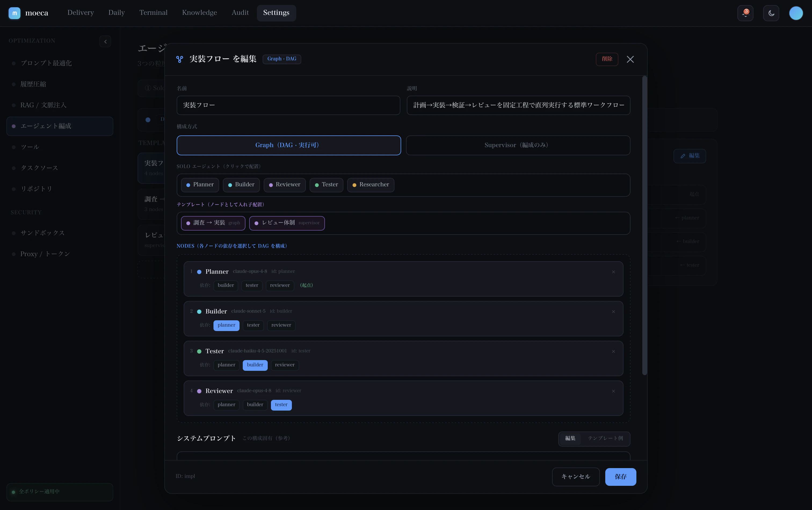Image resolution: width=812 pixels, height=510 pixels.
Task: Add the Researcher solo agent
Action: coord(371,185)
